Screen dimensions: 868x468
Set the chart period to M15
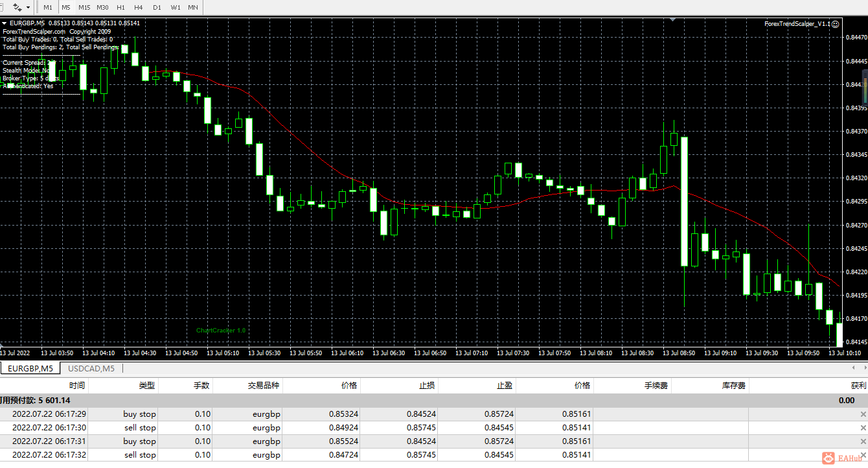coord(84,7)
